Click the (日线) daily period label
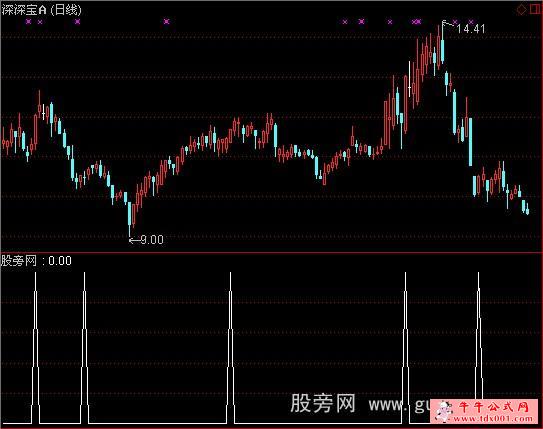 tap(66, 10)
